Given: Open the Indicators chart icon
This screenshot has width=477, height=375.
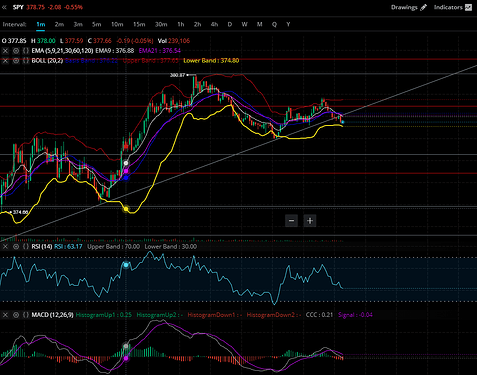Looking at the screenshot, I should (468, 7).
